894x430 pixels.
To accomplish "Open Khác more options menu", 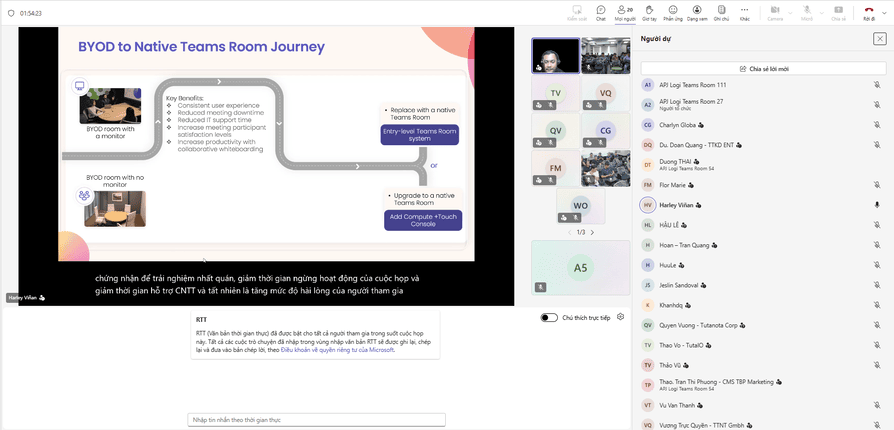I will click(744, 11).
